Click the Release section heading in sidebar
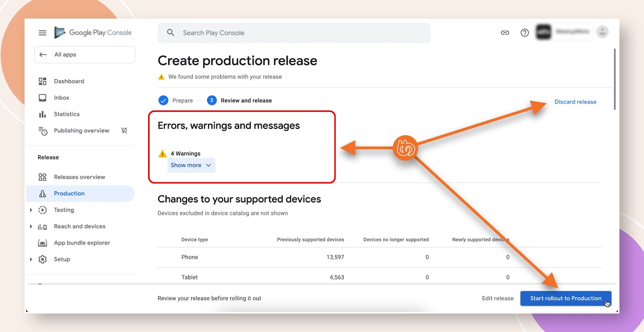The height and width of the screenshot is (332, 644). point(48,157)
